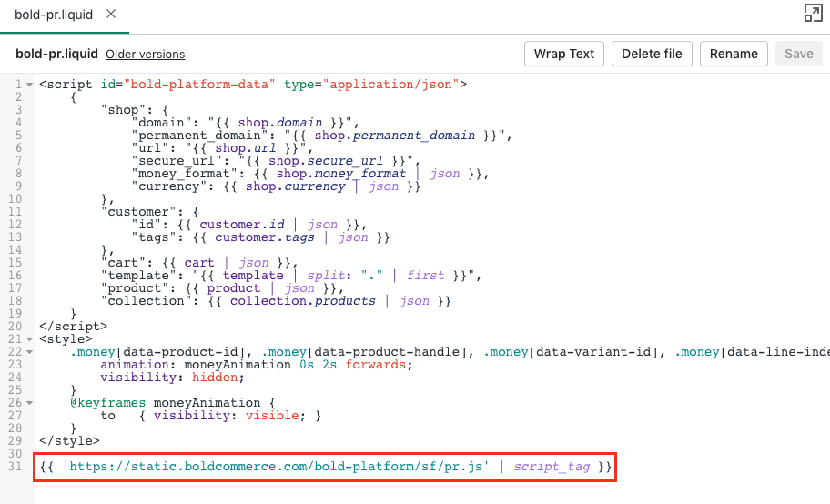Click the Delete file button
Viewport: 830px width, 504px height.
pos(652,54)
